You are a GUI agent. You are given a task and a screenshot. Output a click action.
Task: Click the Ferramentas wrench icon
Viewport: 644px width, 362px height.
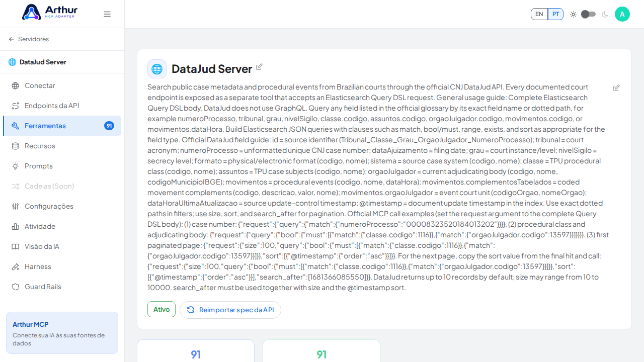tap(16, 126)
